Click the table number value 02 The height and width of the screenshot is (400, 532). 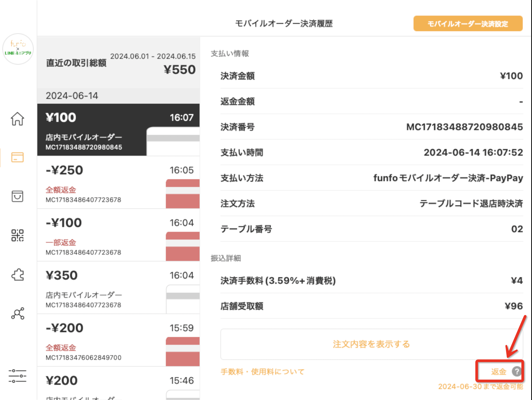tap(517, 229)
